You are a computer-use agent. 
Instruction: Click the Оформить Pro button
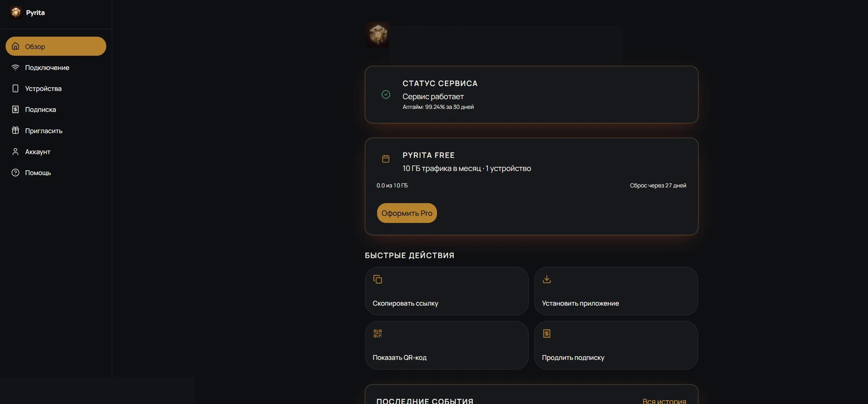pos(407,213)
